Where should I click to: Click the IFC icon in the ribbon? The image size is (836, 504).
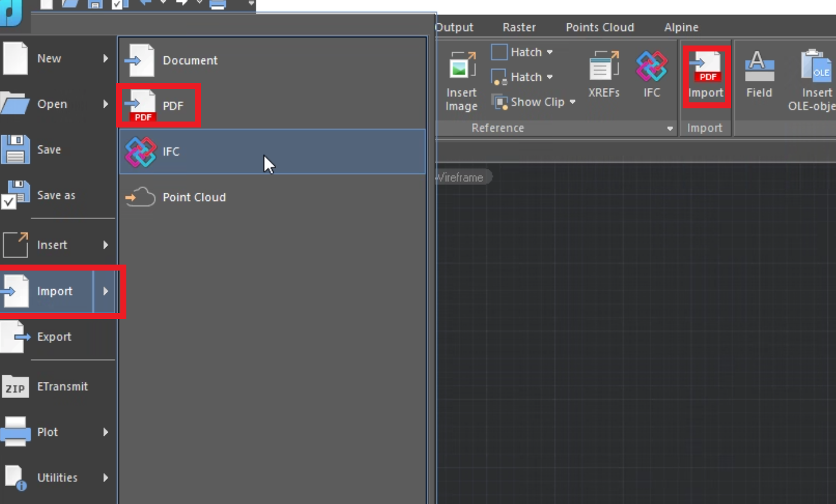point(652,67)
